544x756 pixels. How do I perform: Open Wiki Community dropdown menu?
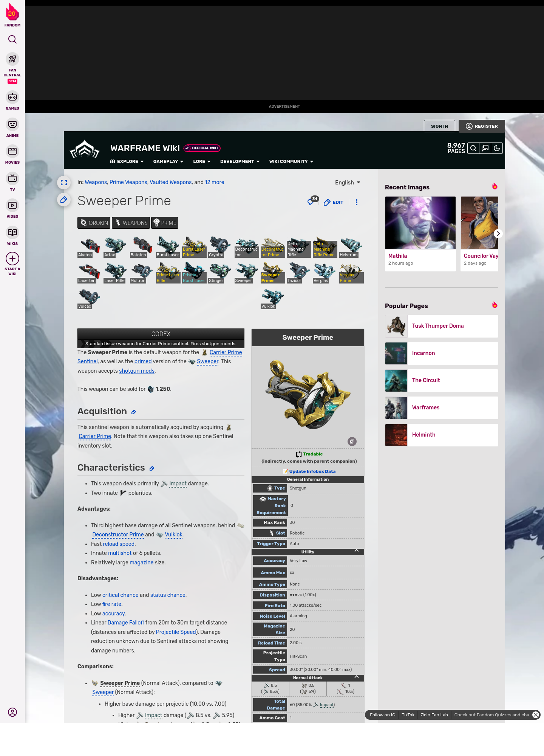point(291,161)
